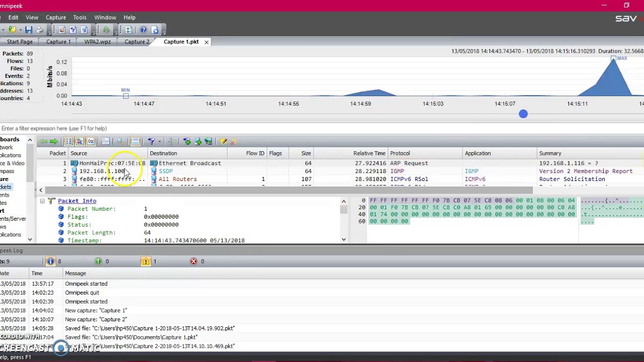Image resolution: width=644 pixels, height=362 pixels.
Task: Open the Window menu
Action: [x=105, y=18]
